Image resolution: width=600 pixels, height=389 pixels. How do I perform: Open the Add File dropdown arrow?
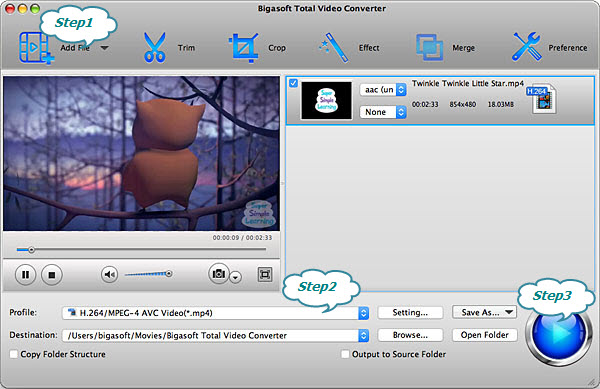point(104,48)
